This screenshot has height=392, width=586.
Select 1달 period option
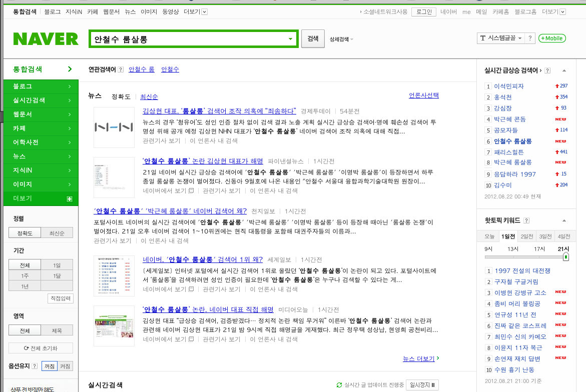[x=57, y=275]
